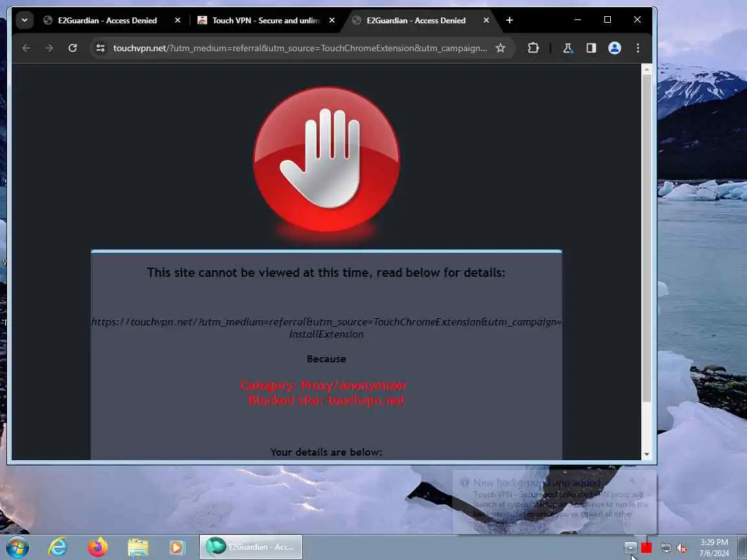Click the blocked touchvpn.net URL text

tap(326, 328)
